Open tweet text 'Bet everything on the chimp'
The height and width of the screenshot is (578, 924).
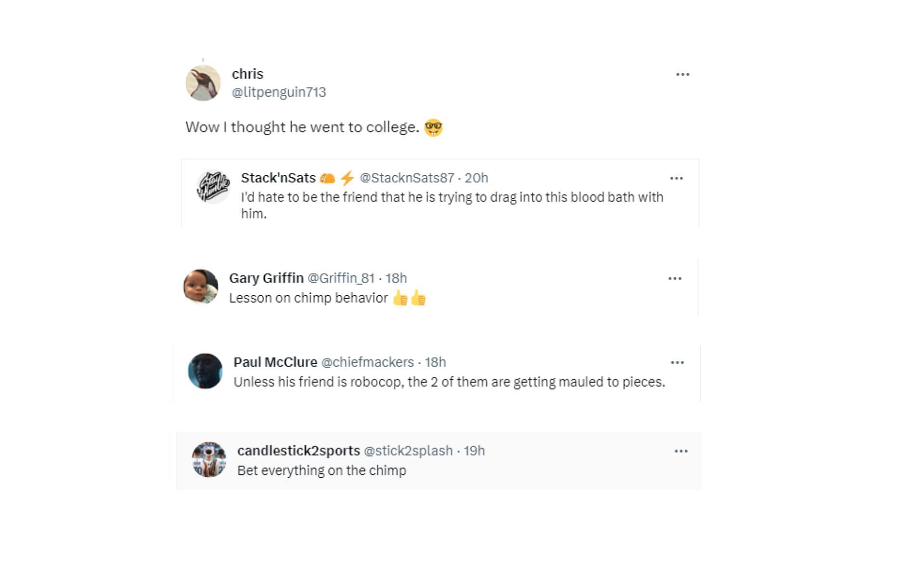[321, 471]
